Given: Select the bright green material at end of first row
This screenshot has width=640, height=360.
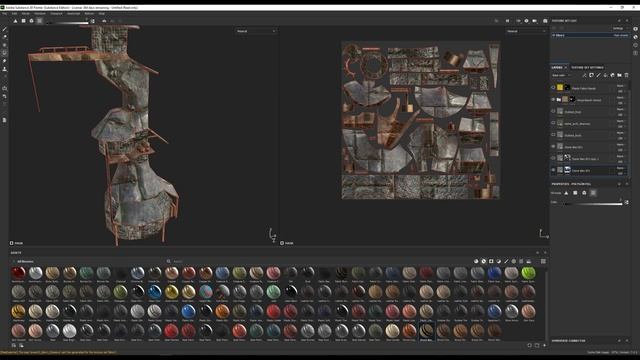Looking at the screenshot, I should click(528, 273).
